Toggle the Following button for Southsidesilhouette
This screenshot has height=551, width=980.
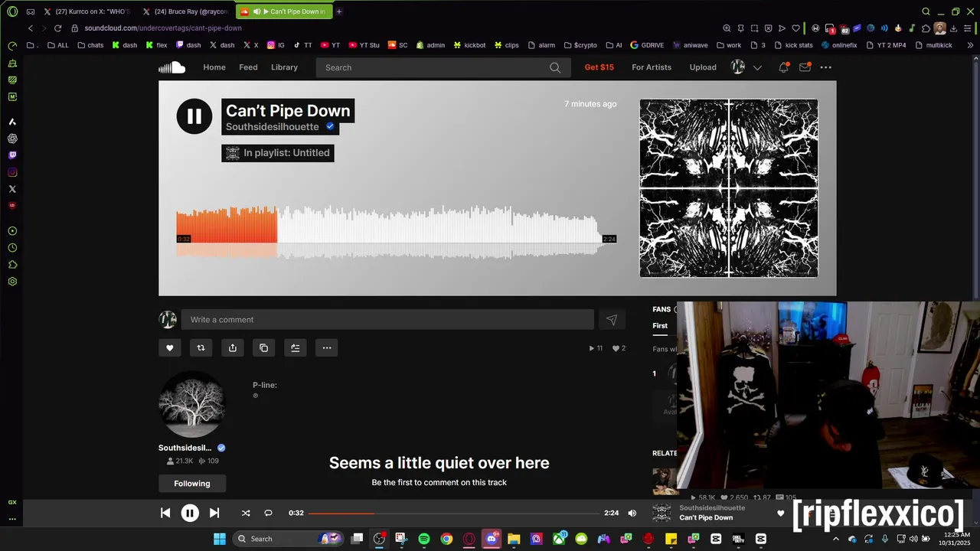point(192,484)
